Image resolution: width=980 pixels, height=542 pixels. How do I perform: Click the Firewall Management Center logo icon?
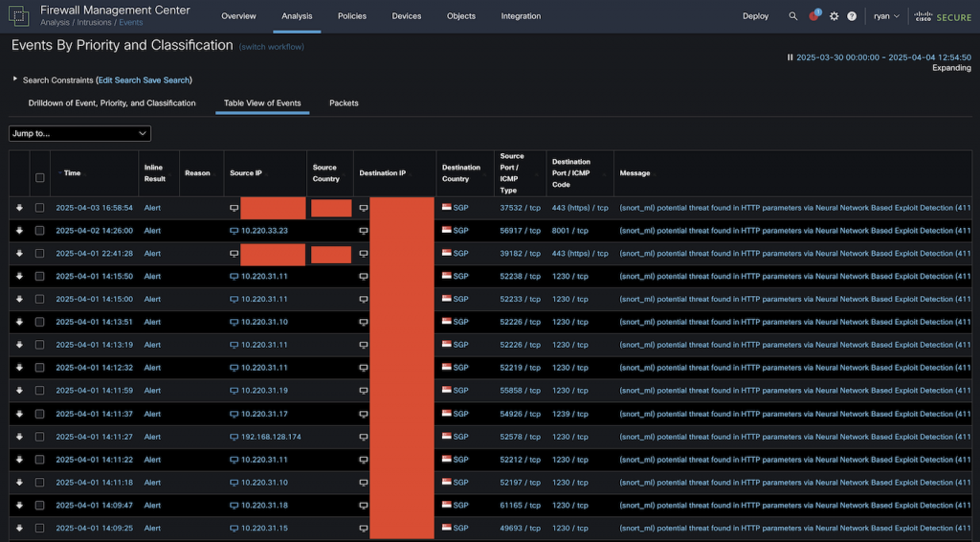[19, 15]
